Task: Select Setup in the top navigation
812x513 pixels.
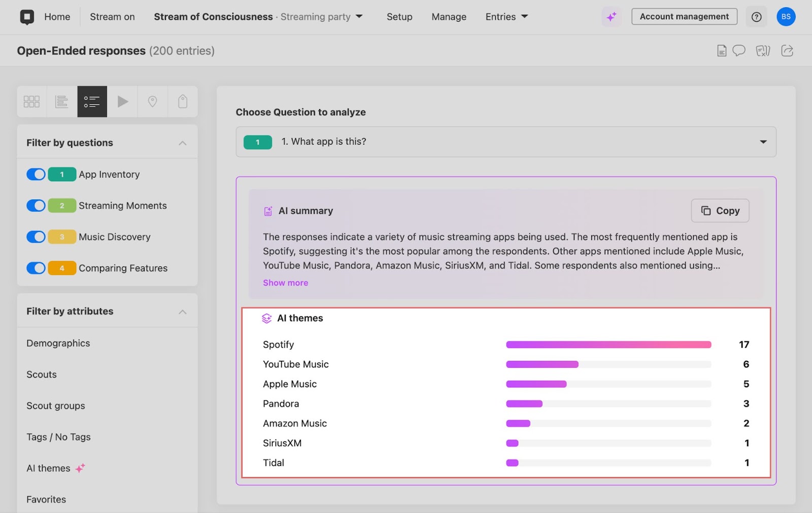Action: pos(399,16)
